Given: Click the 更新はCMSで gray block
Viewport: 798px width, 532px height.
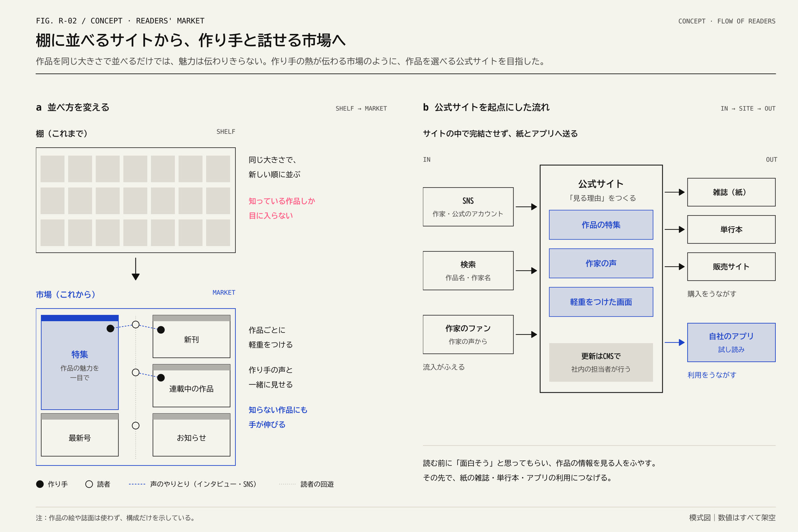Looking at the screenshot, I should (601, 362).
